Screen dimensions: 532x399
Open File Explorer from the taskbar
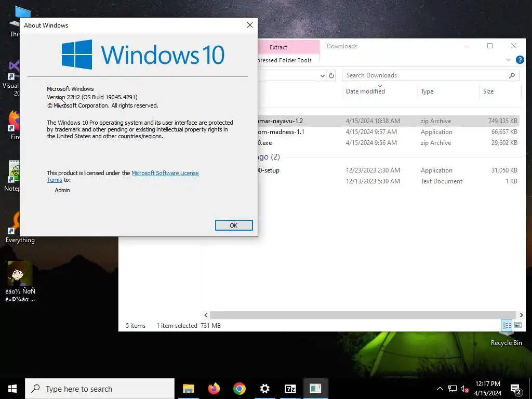click(x=188, y=389)
